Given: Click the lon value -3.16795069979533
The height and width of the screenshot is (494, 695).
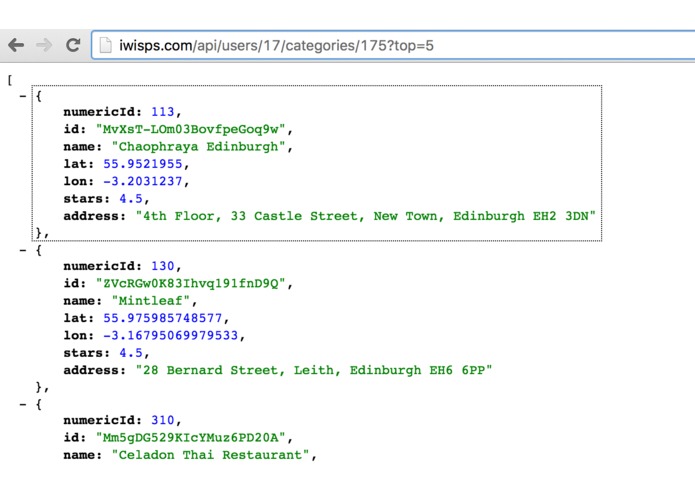Looking at the screenshot, I should pos(171,335).
